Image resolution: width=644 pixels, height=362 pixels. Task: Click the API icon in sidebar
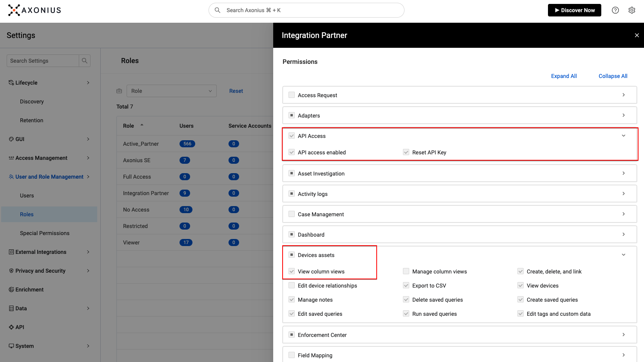click(x=11, y=327)
